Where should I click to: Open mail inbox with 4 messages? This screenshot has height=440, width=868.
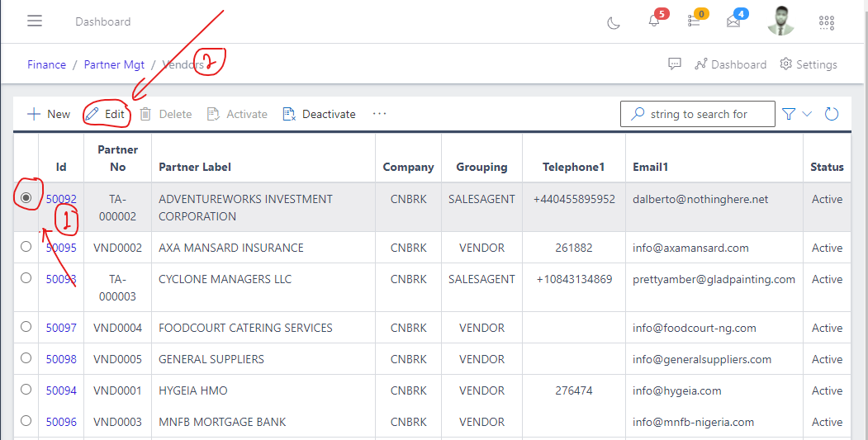click(733, 21)
